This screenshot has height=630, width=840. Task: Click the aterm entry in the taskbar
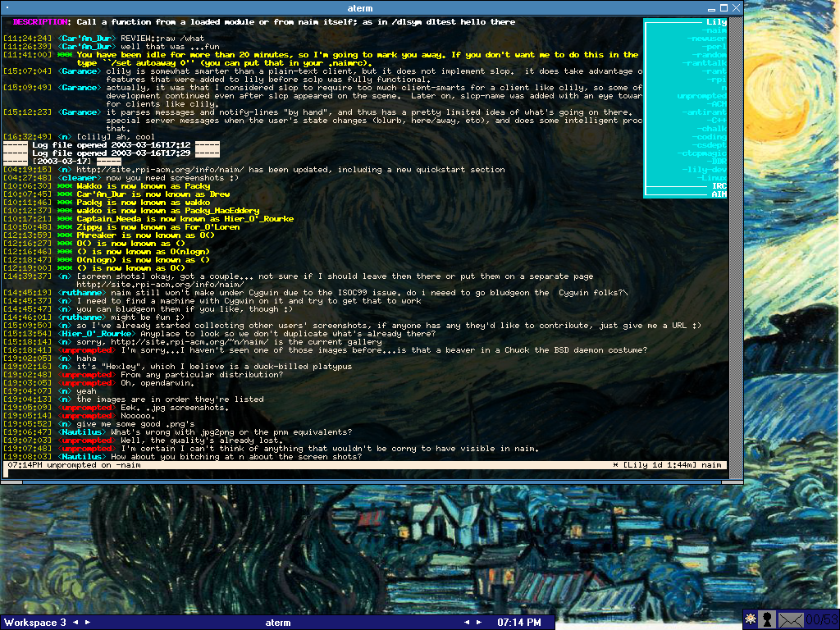[x=278, y=623]
